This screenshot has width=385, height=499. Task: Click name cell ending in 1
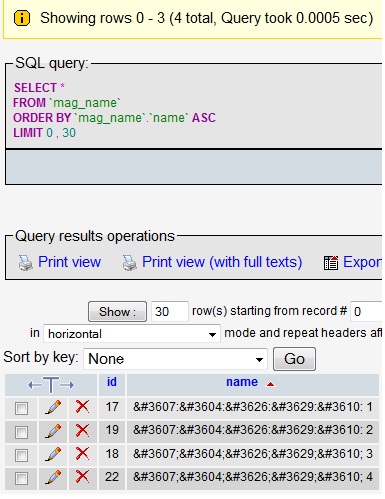pyautogui.click(x=253, y=407)
